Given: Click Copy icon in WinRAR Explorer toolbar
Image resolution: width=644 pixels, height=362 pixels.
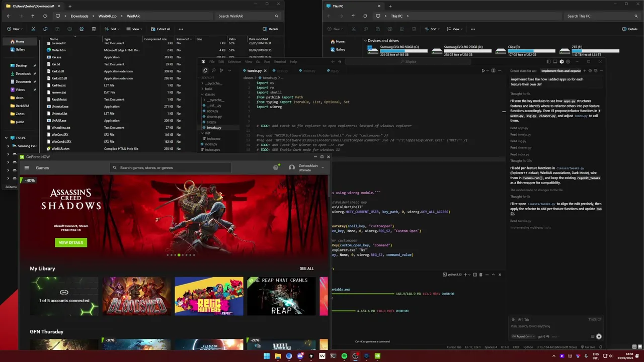Looking at the screenshot, I should [45, 29].
